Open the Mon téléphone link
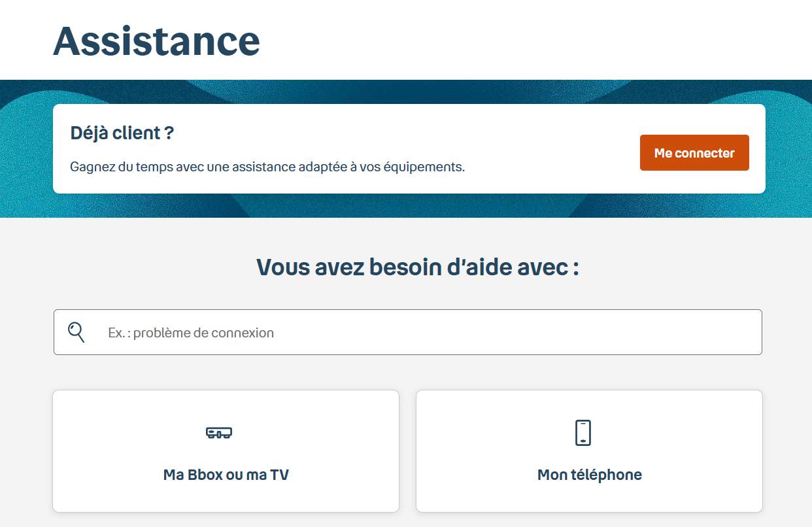The width and height of the screenshot is (812, 527). tap(589, 475)
